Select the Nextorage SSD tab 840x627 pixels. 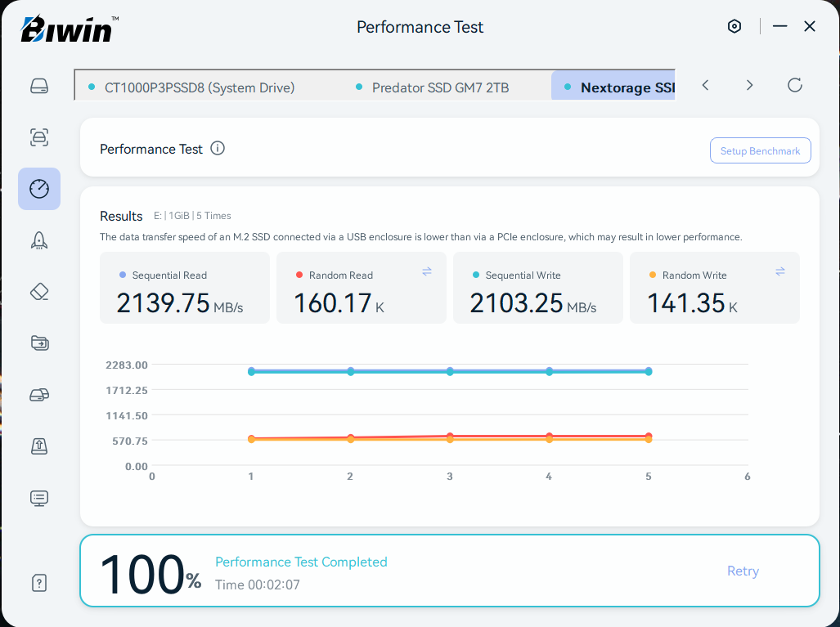(613, 87)
